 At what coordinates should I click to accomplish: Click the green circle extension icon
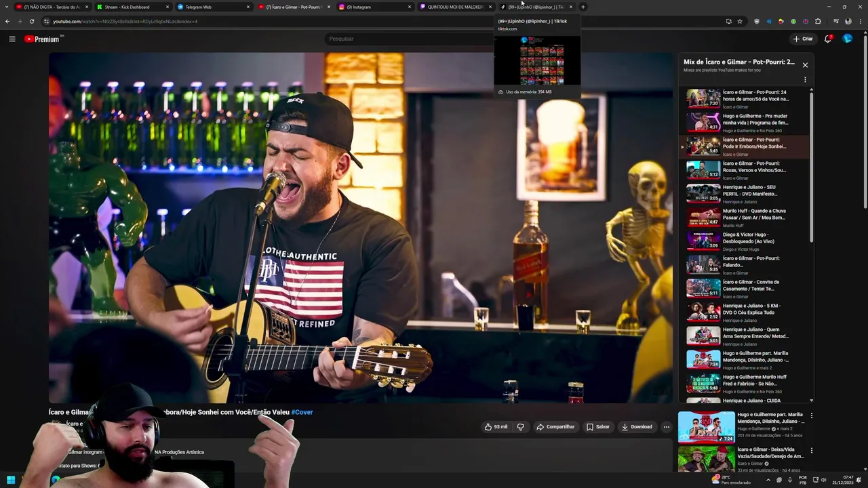point(793,21)
